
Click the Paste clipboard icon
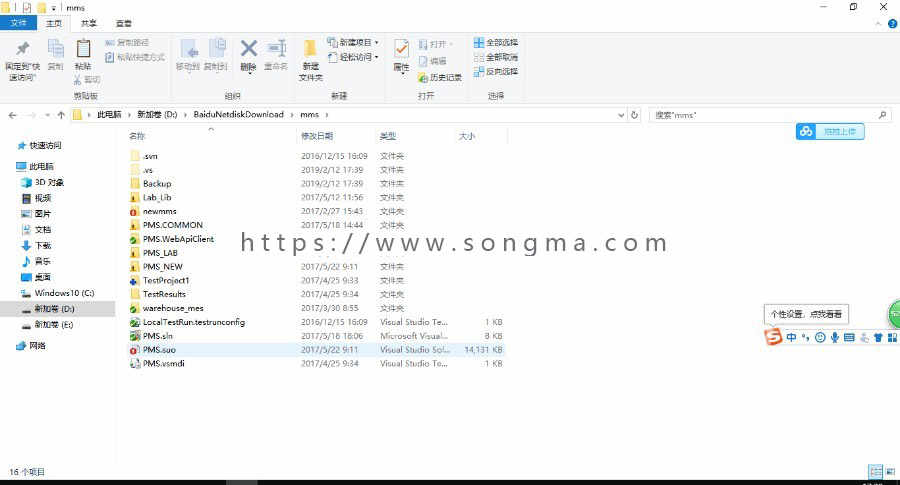pyautogui.click(x=83, y=49)
